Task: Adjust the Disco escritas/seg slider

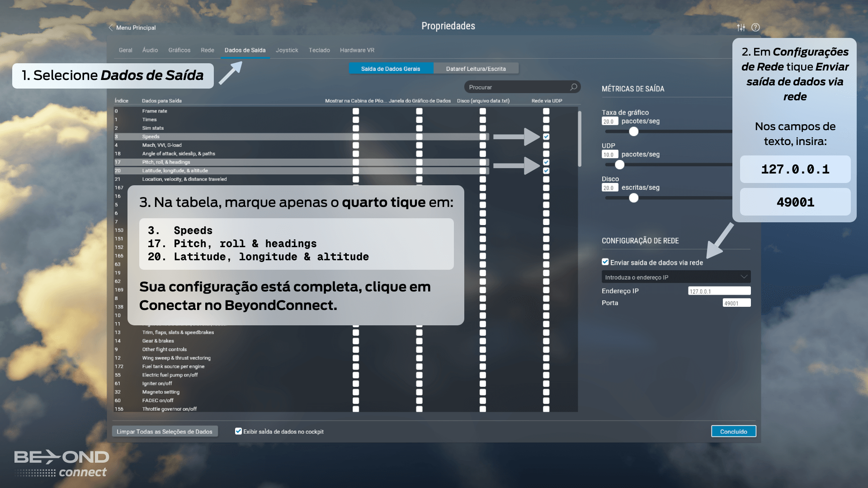Action: [634, 198]
